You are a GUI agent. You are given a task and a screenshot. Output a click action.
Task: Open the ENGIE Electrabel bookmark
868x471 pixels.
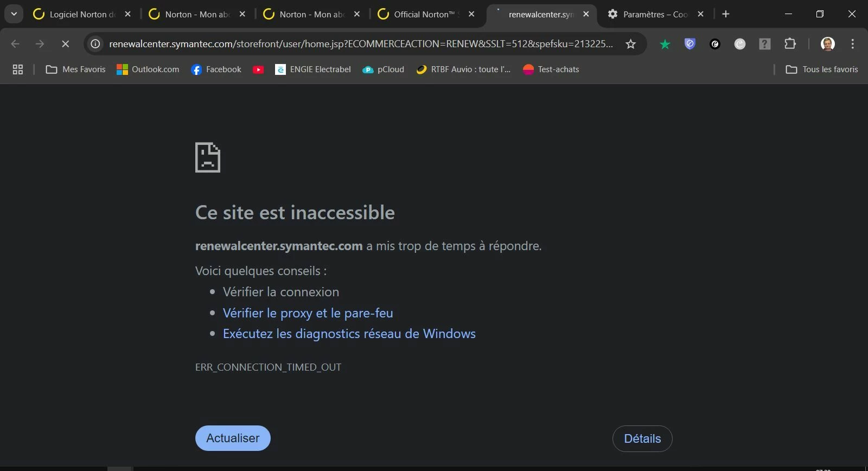313,69
